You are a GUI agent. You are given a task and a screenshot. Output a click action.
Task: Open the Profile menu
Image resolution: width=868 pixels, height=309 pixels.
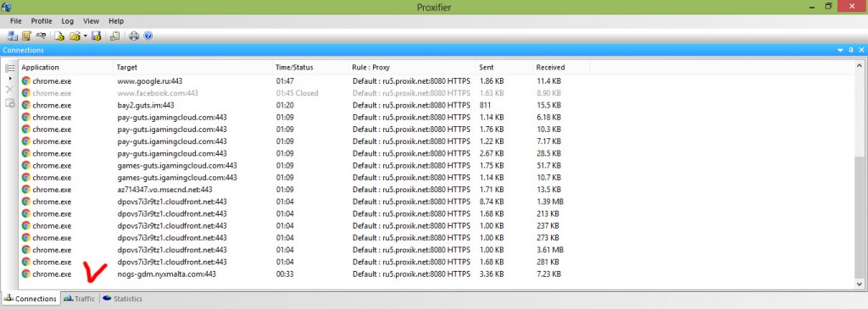point(42,21)
